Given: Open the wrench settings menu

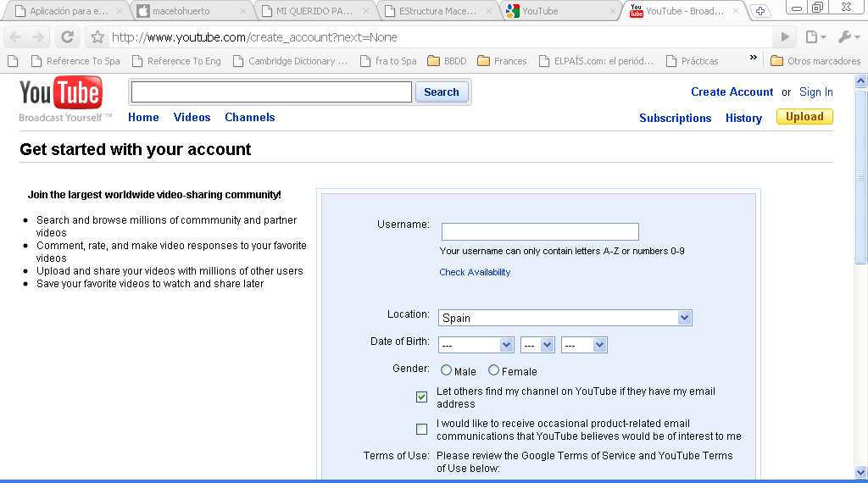Looking at the screenshot, I should click(x=849, y=37).
